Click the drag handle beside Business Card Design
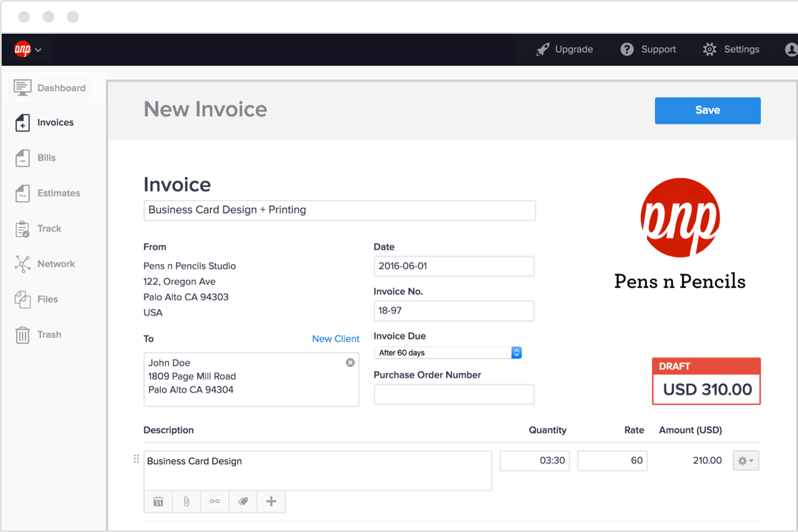Screen dimensions: 798x532 pos(136,459)
